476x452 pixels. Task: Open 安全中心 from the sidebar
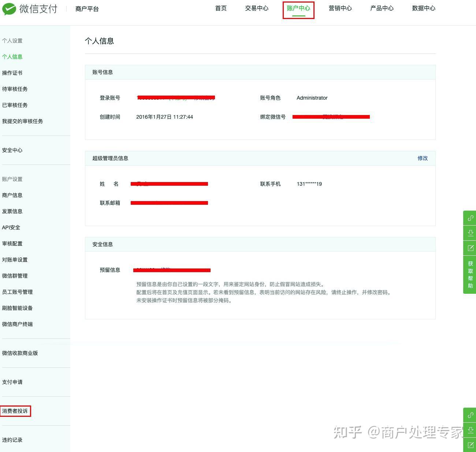pos(12,150)
